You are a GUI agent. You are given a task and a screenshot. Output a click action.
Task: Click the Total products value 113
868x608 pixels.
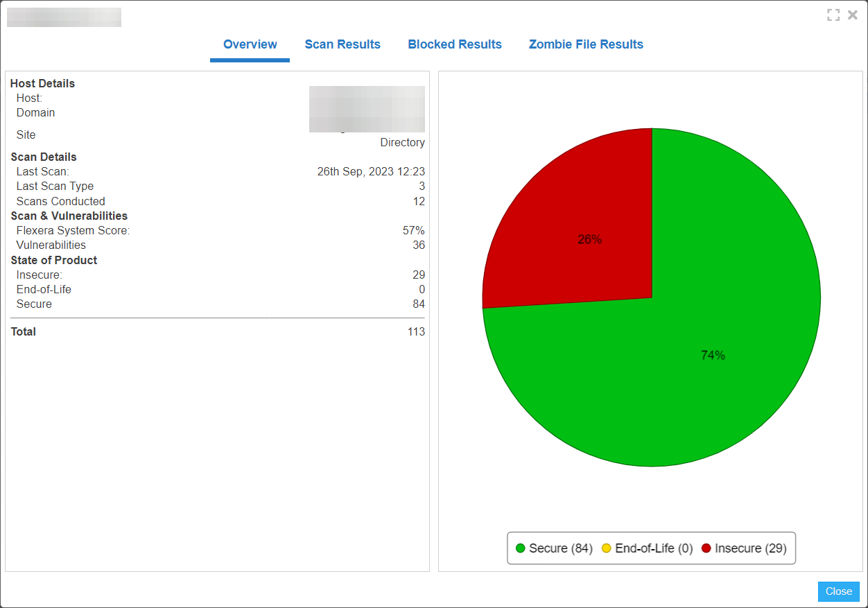pos(416,332)
